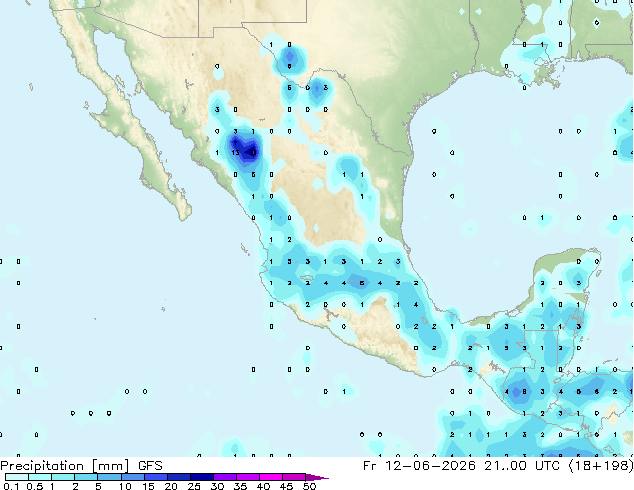Click the 25–30 mm navy legend segment

[x=201, y=477]
